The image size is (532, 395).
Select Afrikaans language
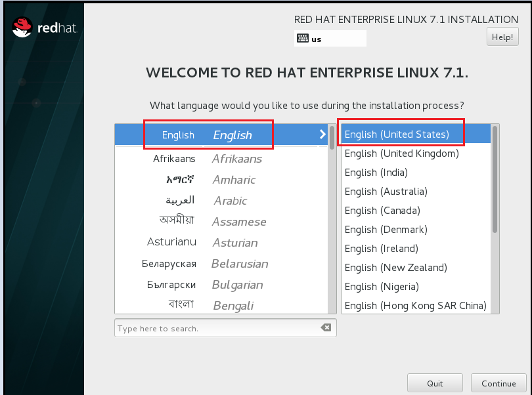(x=221, y=159)
